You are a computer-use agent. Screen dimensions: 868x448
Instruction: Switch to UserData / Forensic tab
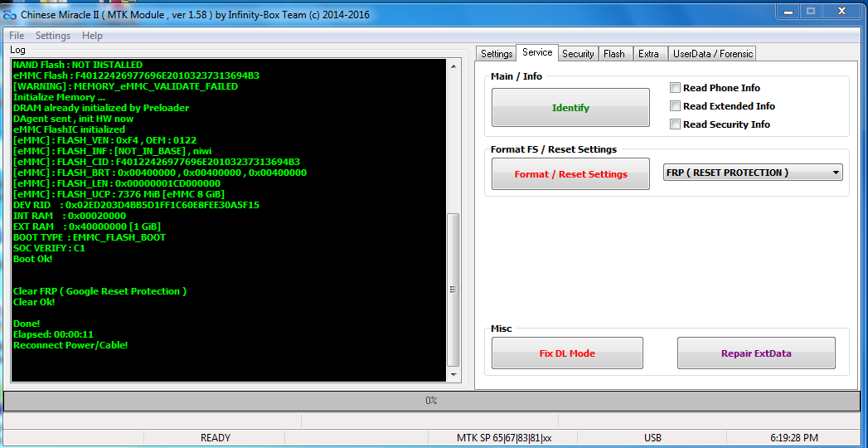(x=712, y=54)
